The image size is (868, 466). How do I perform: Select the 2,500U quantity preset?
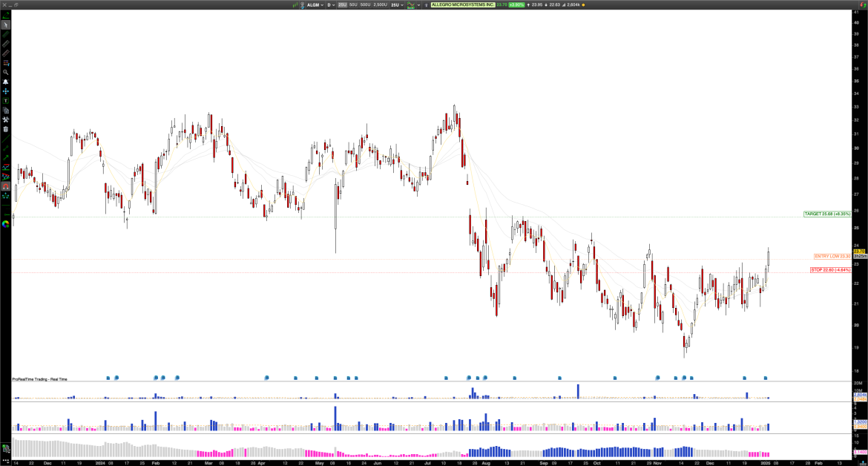pyautogui.click(x=380, y=4)
